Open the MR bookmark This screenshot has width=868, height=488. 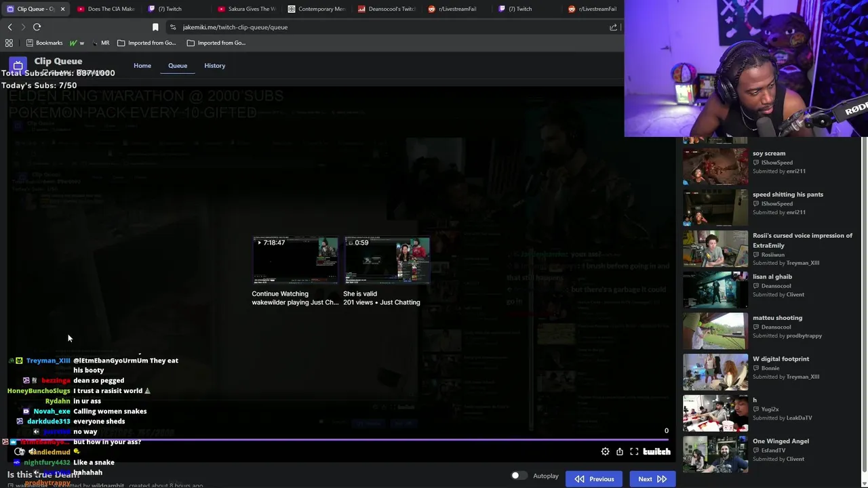click(x=100, y=43)
